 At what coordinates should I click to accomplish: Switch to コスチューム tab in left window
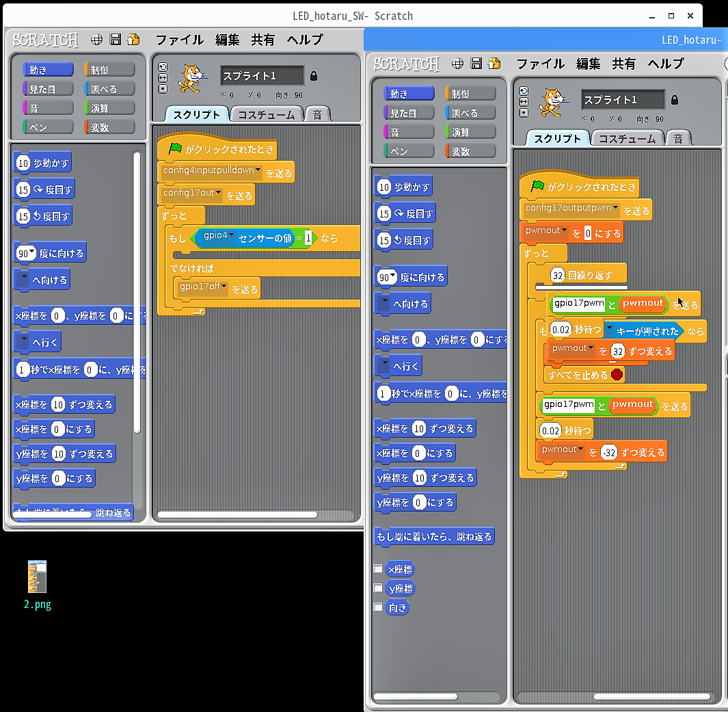click(x=267, y=115)
